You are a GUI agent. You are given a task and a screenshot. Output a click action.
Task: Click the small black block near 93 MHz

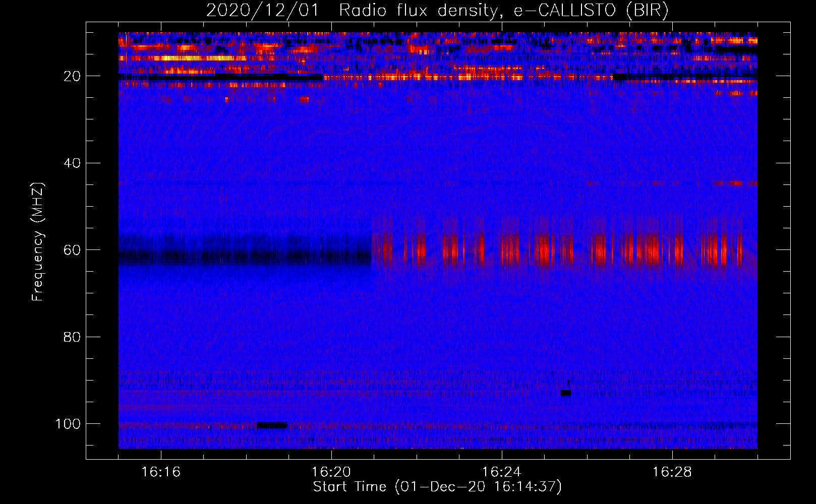tap(566, 393)
